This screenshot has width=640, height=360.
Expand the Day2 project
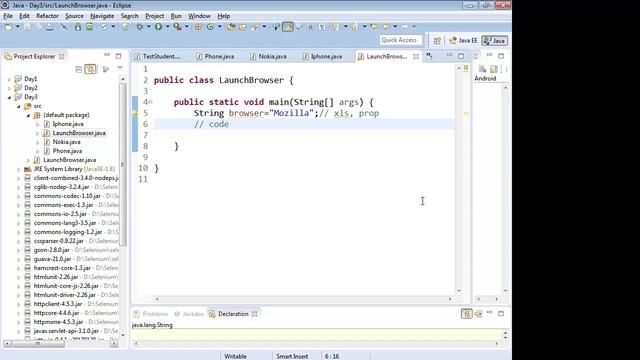pos(9,88)
